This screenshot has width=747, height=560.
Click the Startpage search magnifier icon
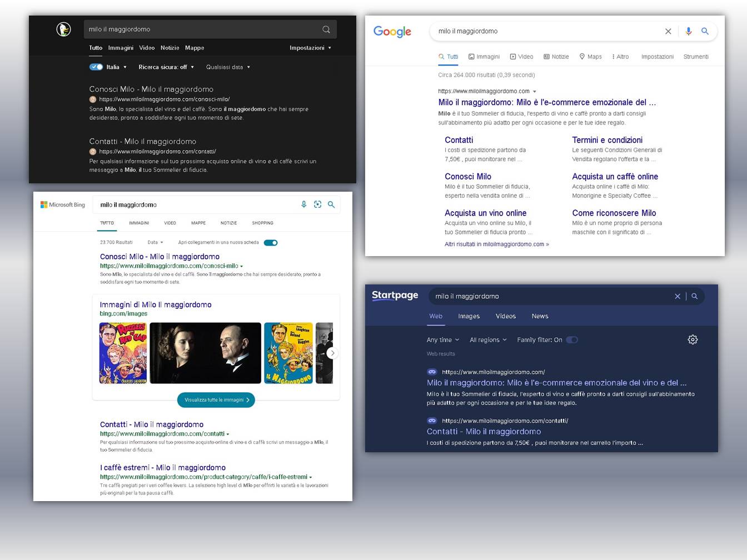(694, 296)
